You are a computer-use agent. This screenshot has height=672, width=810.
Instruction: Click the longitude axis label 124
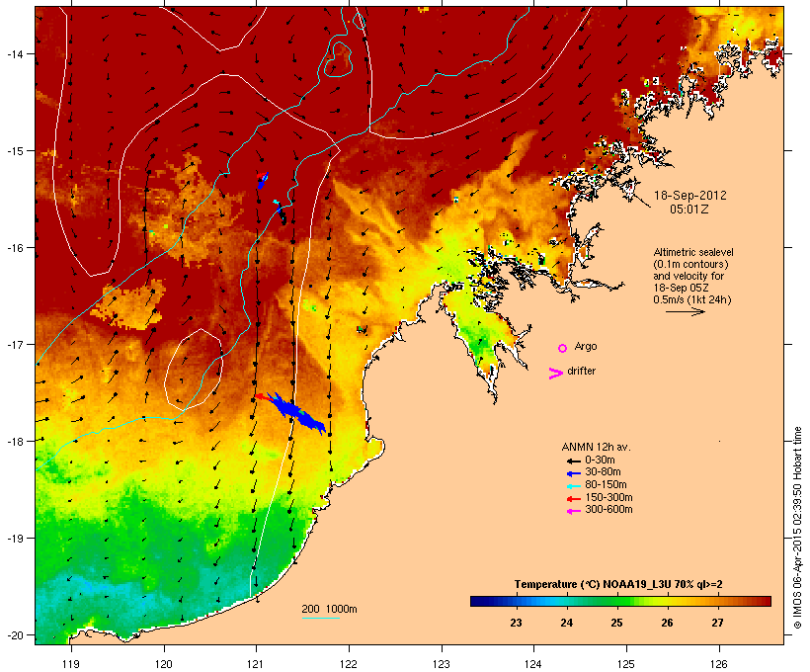(x=533, y=664)
